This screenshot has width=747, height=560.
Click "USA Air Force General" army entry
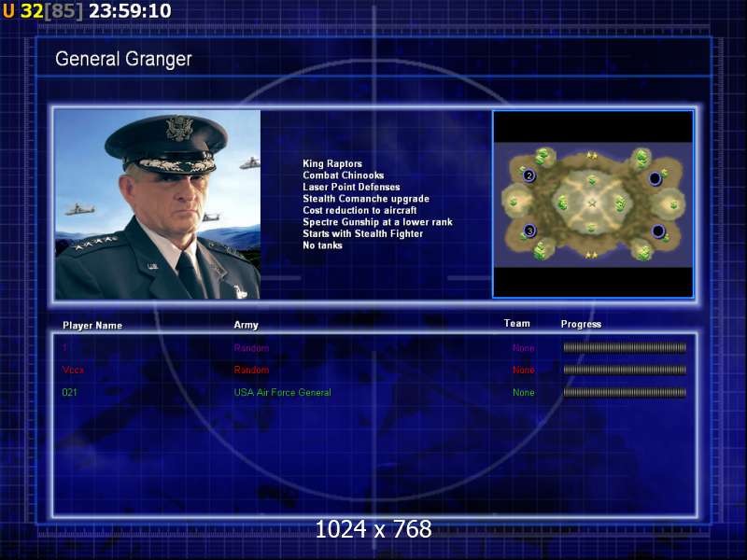tap(282, 392)
